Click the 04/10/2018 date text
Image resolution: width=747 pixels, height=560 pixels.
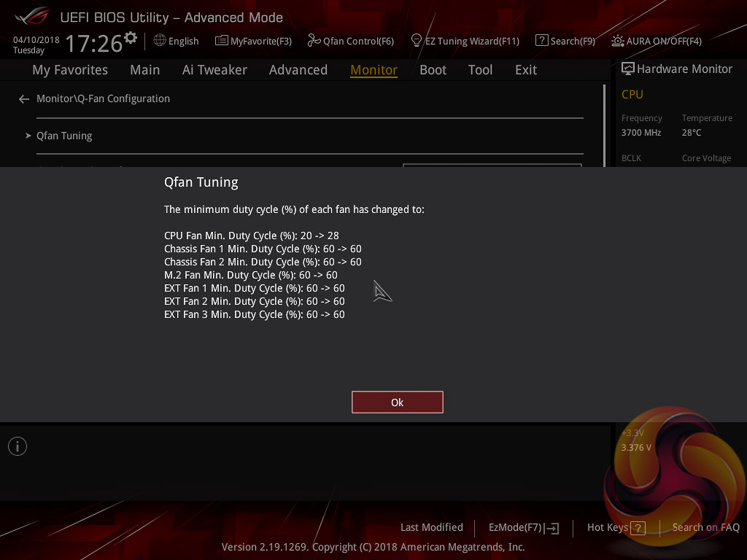[x=36, y=39]
